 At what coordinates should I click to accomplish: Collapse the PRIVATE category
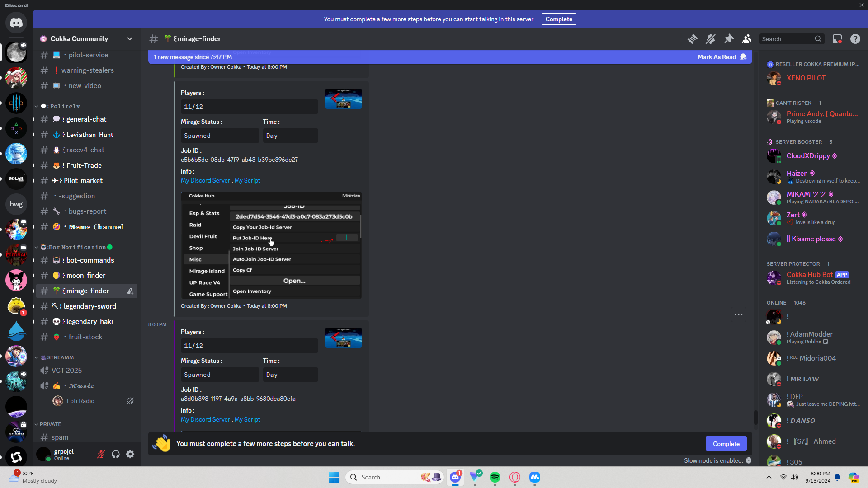[x=48, y=424]
